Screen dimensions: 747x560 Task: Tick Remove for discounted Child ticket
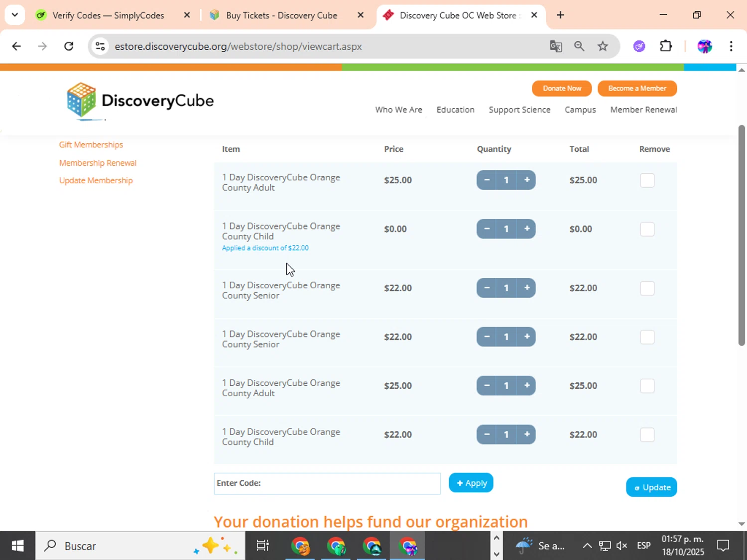click(x=647, y=229)
